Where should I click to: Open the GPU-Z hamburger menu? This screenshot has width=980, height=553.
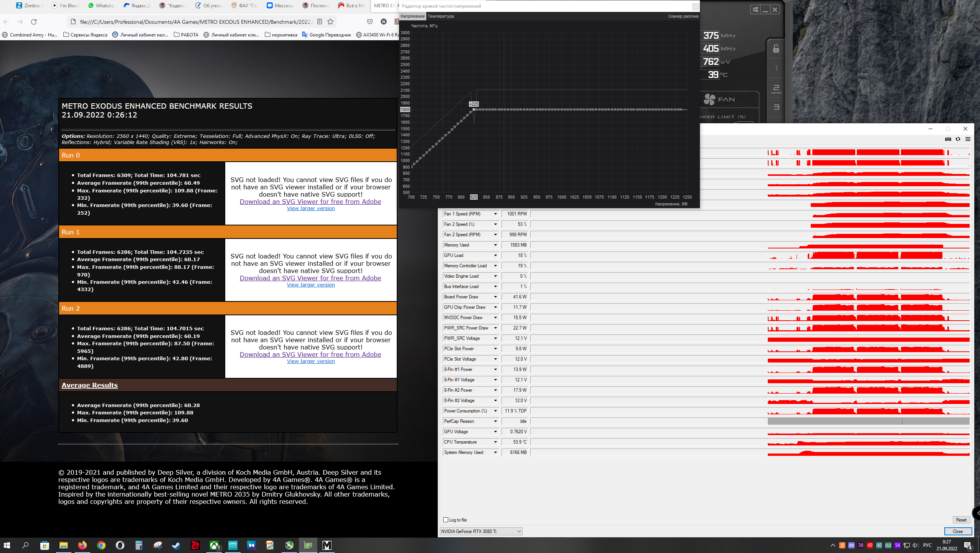pos(968,139)
